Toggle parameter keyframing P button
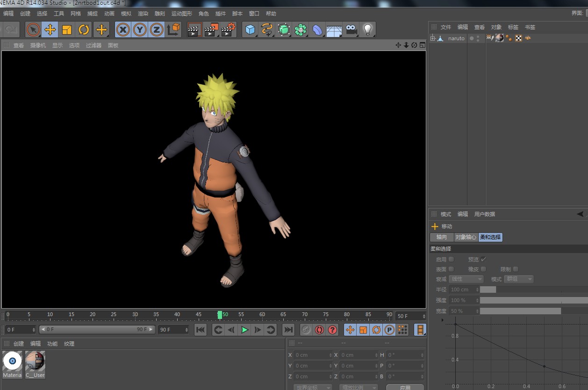 coord(389,330)
